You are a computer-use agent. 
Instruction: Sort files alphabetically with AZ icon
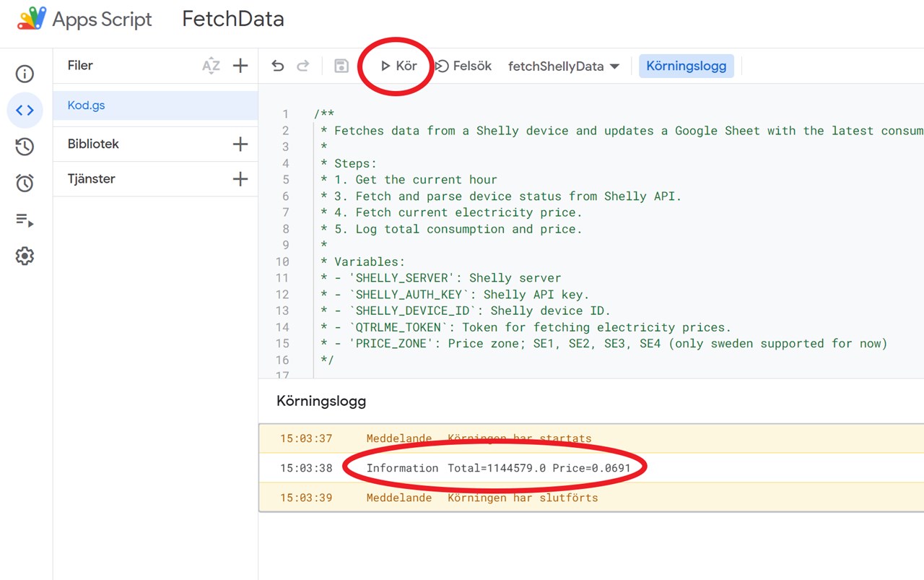[x=211, y=66]
